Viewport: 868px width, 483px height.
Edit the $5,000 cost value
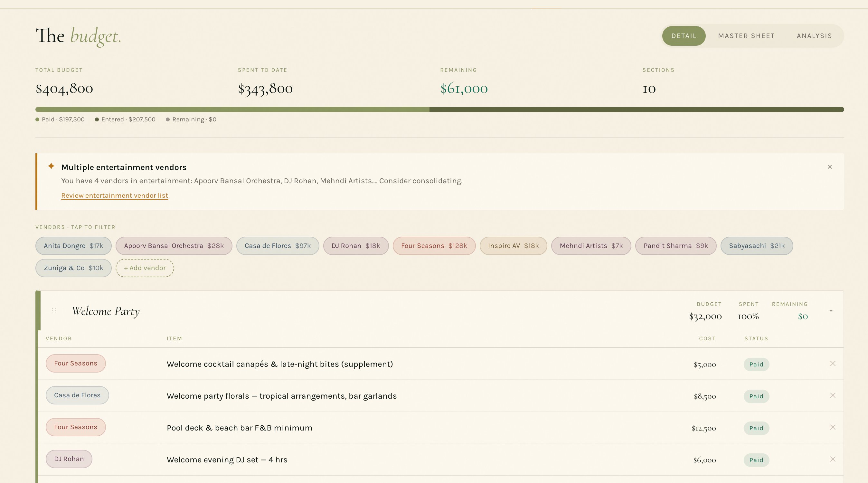[704, 365]
